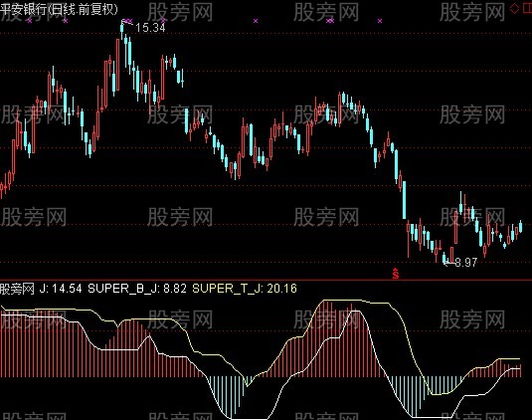This screenshot has width=532, height=420.
Task: Click the lowest candlestick beside 8.97
Action: coord(444,258)
